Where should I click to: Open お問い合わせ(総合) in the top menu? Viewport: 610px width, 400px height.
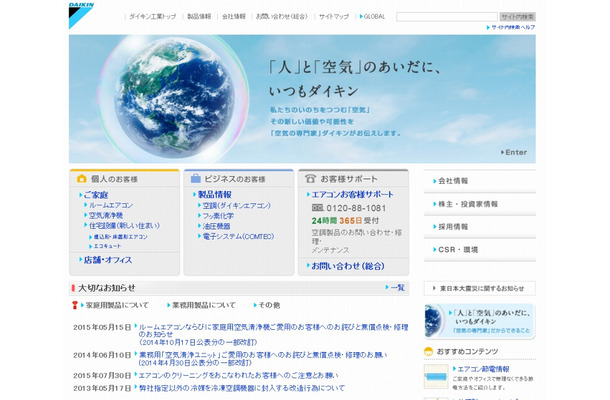coord(282,16)
